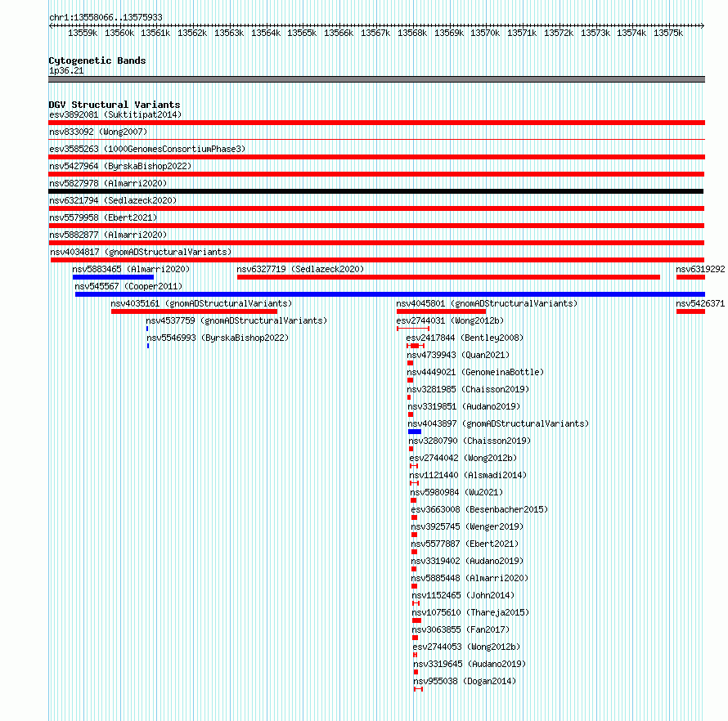728x721 pixels.
Task: Click nsv3319645 (Audano2019) label
Action: tap(470, 664)
